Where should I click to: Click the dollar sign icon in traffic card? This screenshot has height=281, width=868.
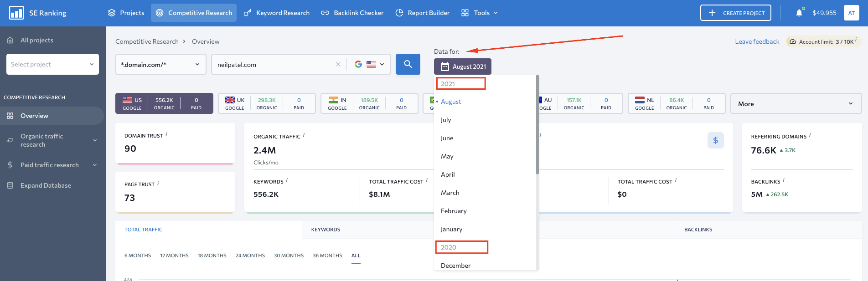pyautogui.click(x=715, y=140)
